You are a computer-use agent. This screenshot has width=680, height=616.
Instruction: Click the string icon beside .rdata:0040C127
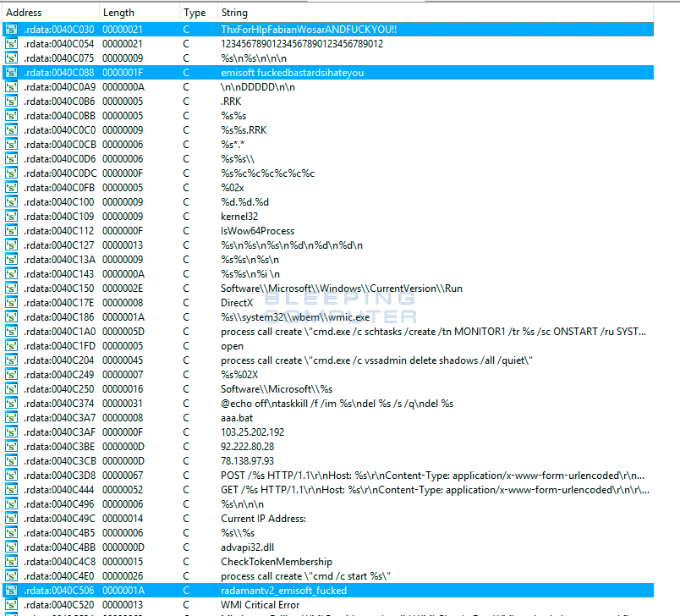(x=11, y=245)
